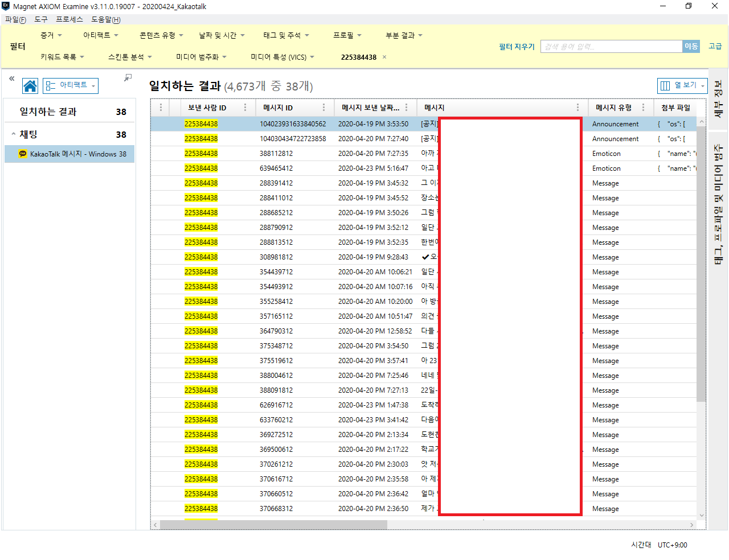Image resolution: width=729 pixels, height=560 pixels.
Task: Select 일치하는 결과 in the navigation pane
Action: point(69,112)
